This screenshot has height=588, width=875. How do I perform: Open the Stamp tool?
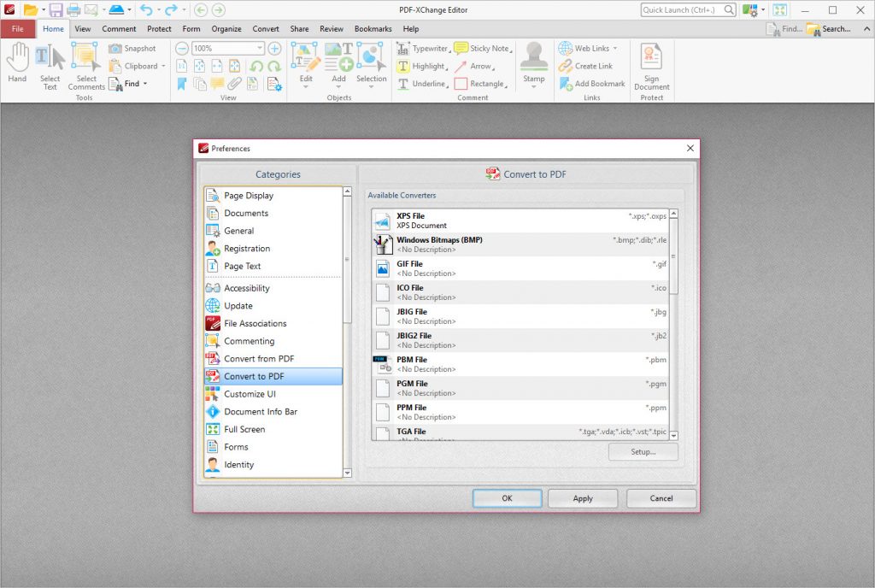pos(534,65)
